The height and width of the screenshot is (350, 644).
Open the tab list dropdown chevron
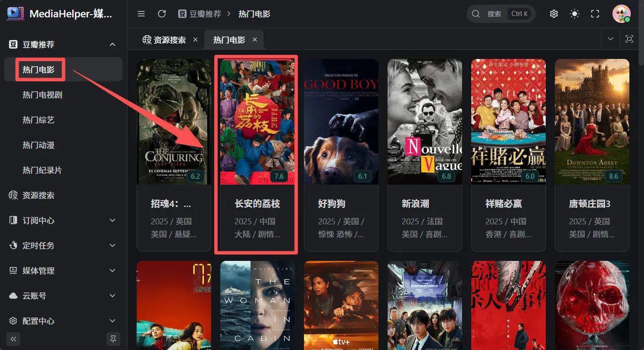click(x=611, y=39)
